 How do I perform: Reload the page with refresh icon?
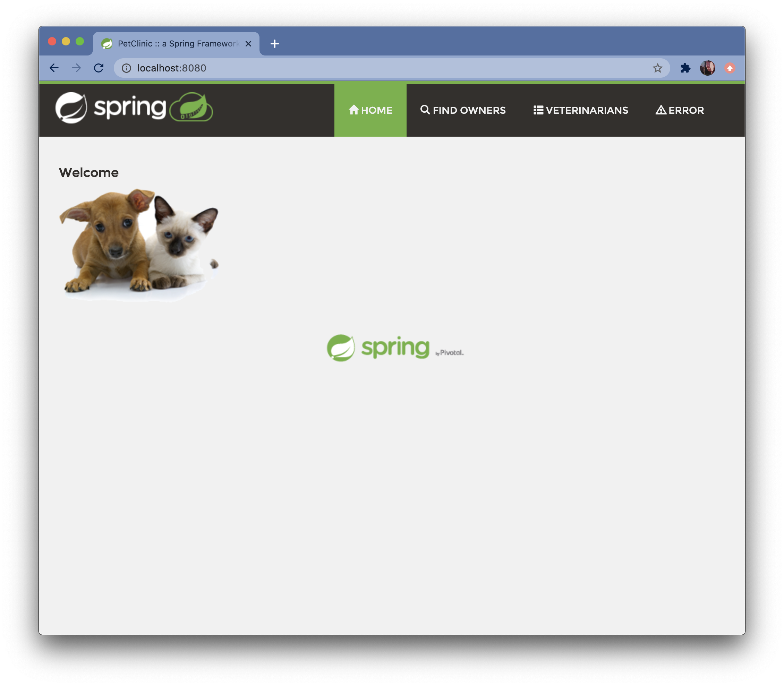click(99, 68)
